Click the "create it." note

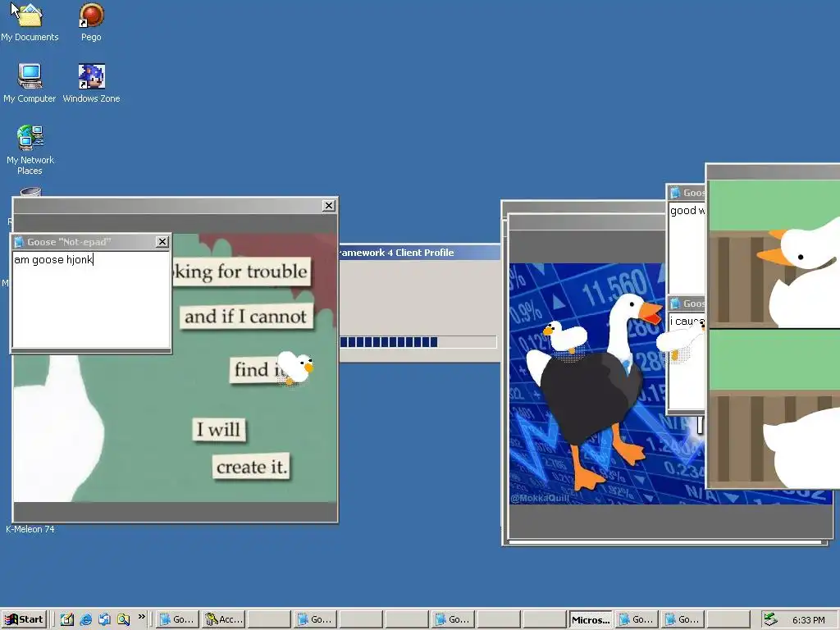pyautogui.click(x=252, y=467)
